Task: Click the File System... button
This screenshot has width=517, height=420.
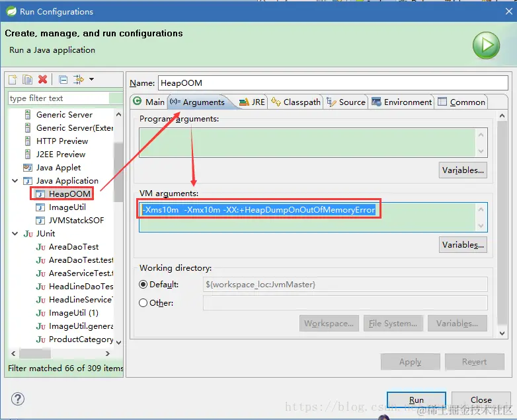Action: point(393,324)
